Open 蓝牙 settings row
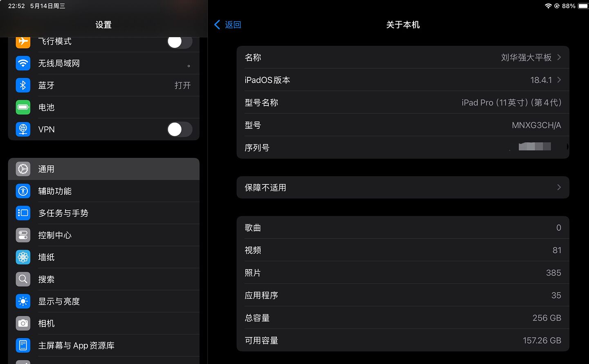Viewport: 589px width, 364px height. [104, 85]
